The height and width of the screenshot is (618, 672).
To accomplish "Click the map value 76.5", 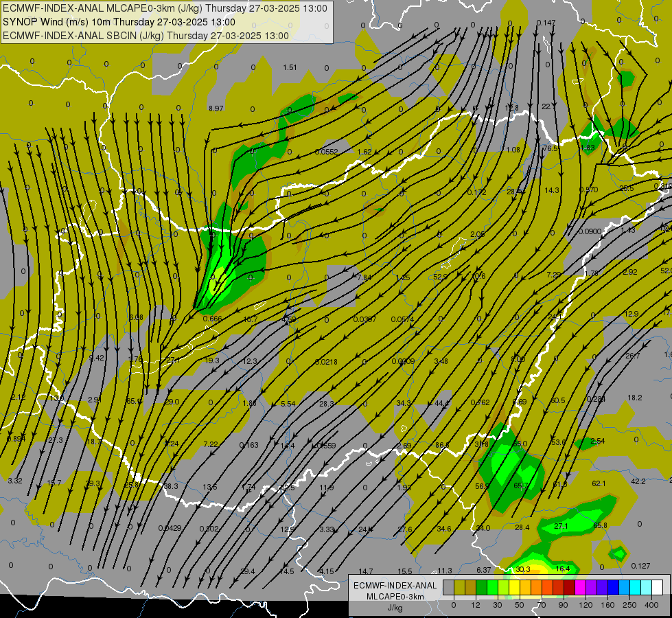I will [551, 148].
